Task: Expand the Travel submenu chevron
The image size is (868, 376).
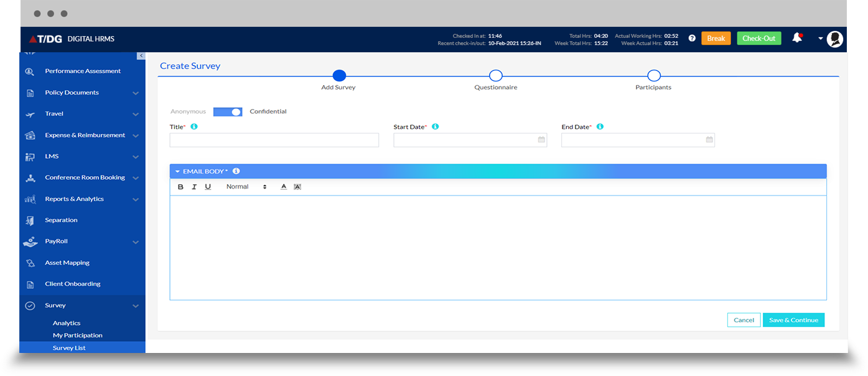Action: (x=136, y=115)
